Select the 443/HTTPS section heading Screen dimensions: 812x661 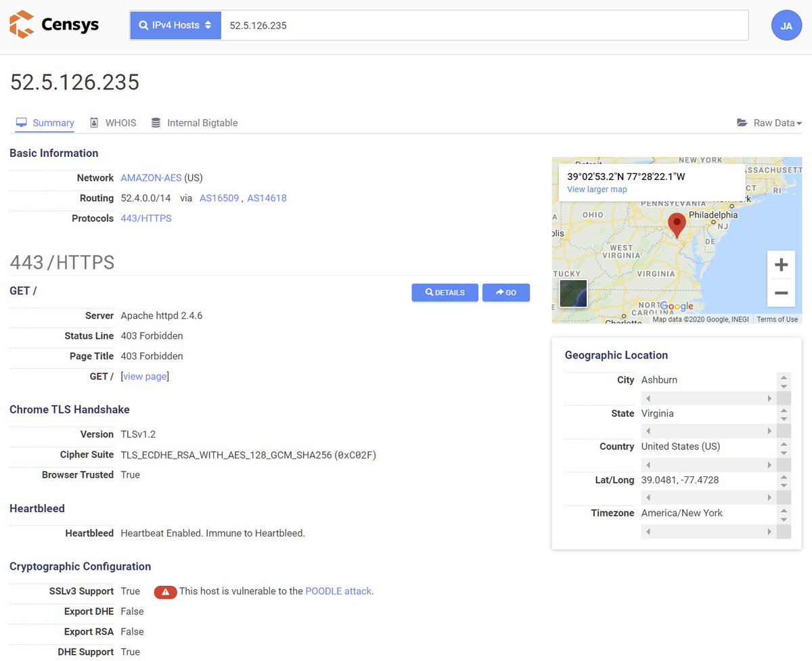[62, 263]
